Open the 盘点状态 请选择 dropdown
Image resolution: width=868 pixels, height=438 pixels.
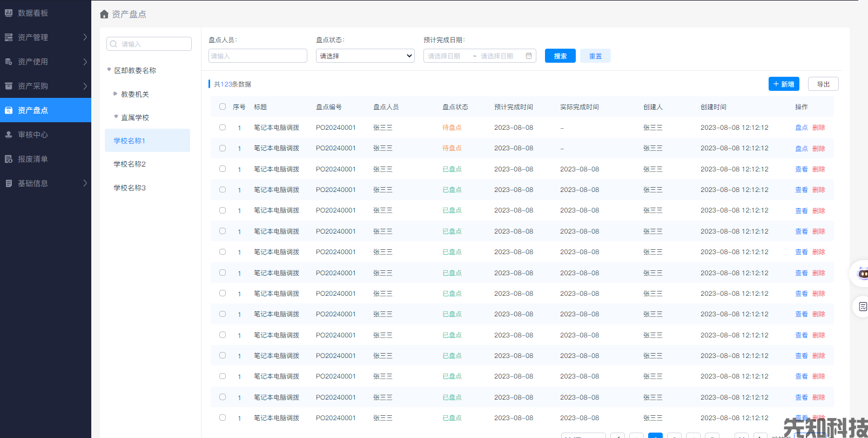tap(365, 56)
